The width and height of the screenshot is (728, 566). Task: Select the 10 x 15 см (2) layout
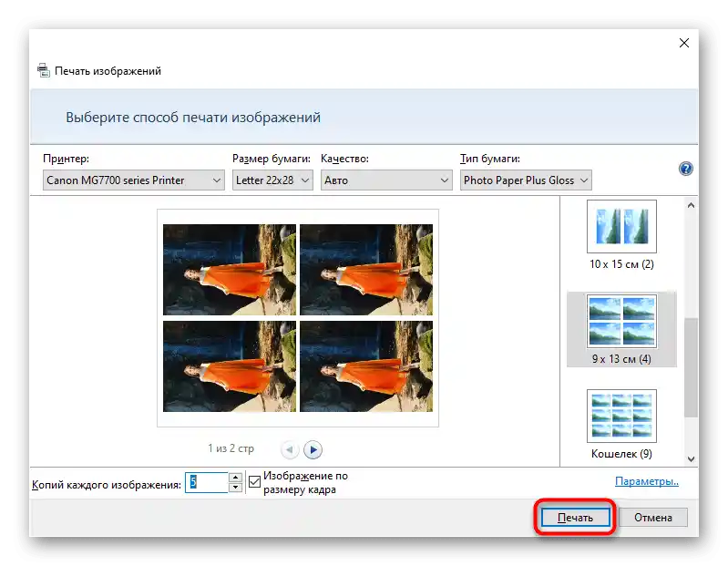[621, 235]
